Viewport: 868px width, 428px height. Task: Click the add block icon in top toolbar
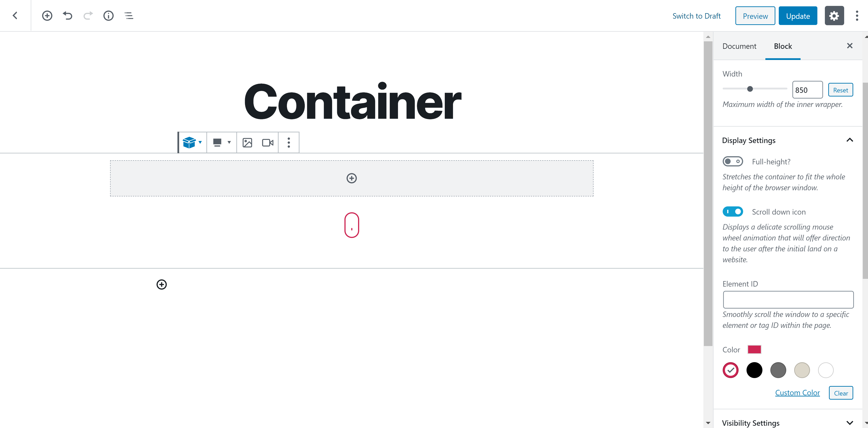click(47, 15)
